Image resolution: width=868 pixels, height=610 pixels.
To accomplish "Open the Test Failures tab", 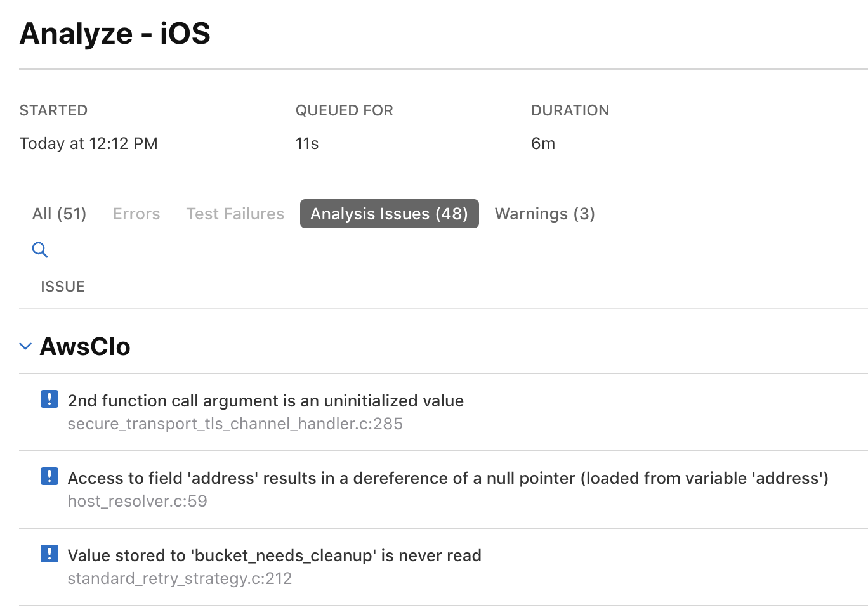I will 235,214.
